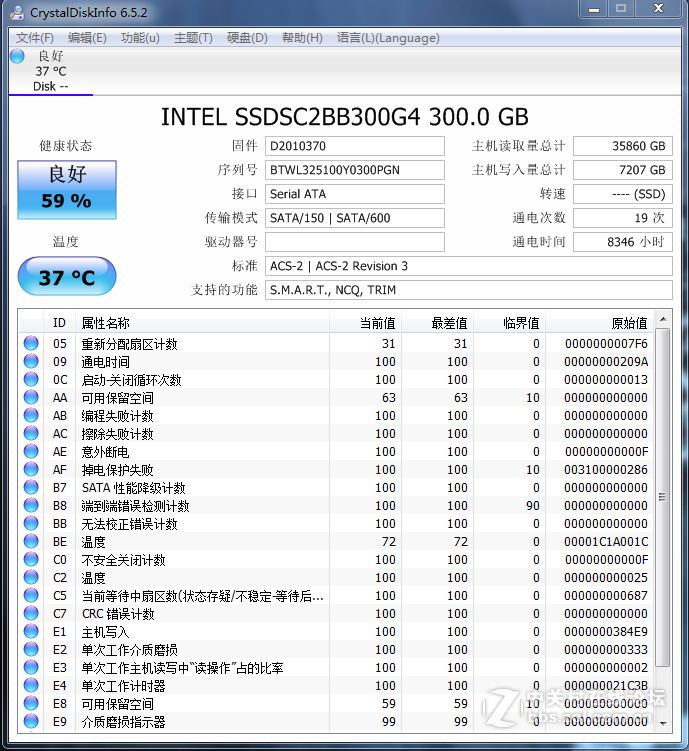Click the 临界值 column header
689x751 pixels.
510,323
